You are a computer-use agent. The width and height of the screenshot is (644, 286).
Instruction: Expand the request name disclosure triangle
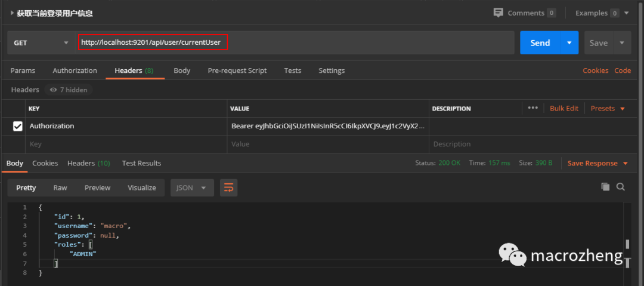click(13, 13)
